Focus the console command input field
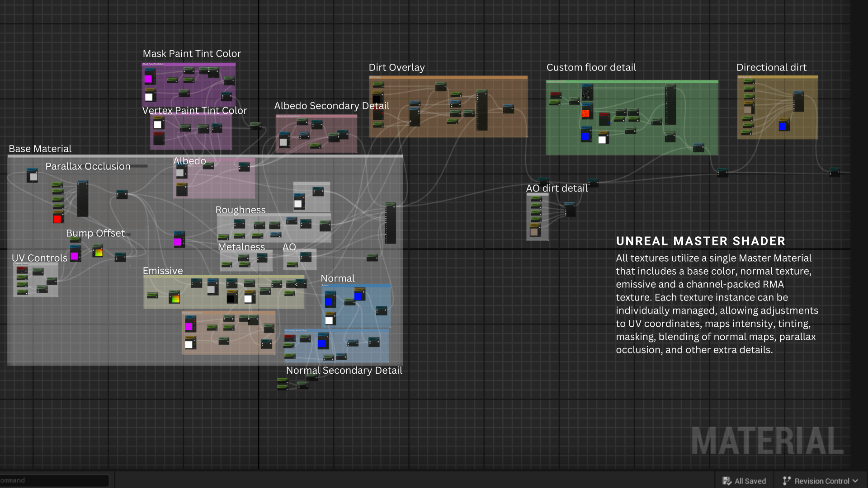Image resolution: width=868 pixels, height=488 pixels. (x=54, y=480)
